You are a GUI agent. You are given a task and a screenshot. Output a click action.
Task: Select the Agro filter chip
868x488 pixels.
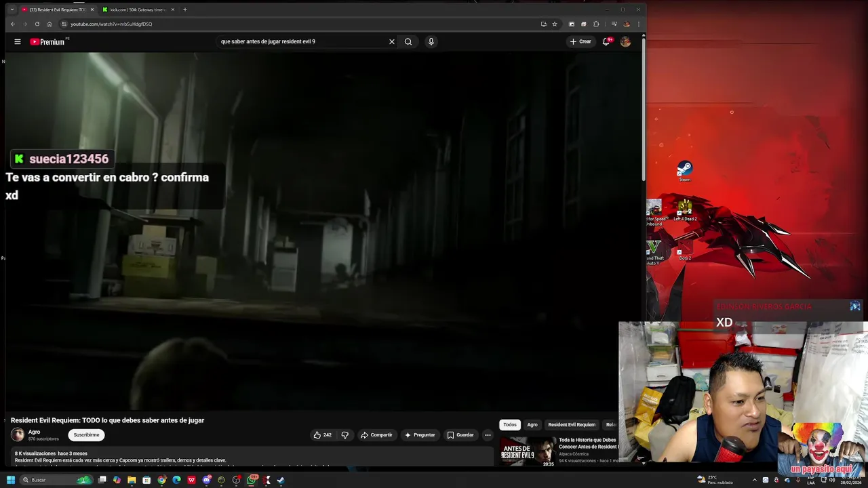(x=532, y=425)
